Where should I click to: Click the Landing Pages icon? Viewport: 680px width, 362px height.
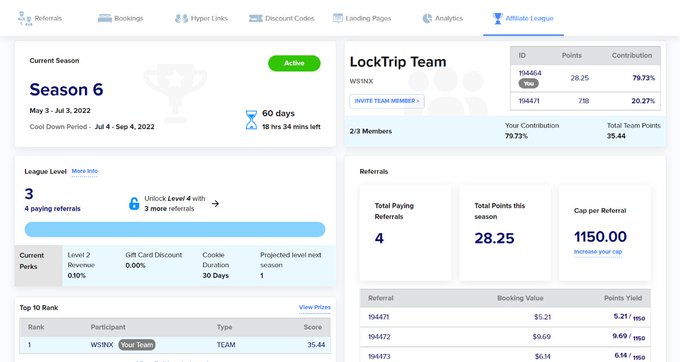(338, 18)
